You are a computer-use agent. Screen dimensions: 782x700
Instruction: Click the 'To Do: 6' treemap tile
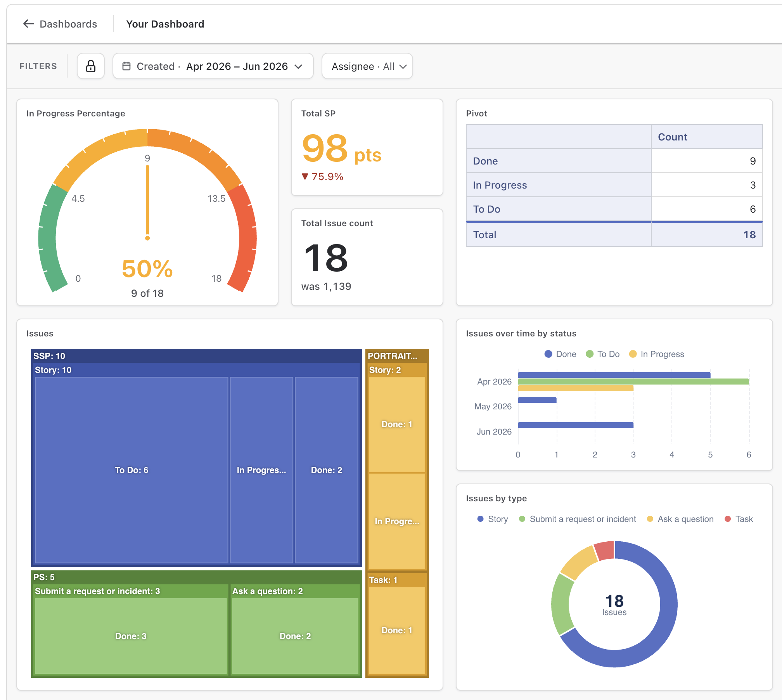(x=131, y=470)
